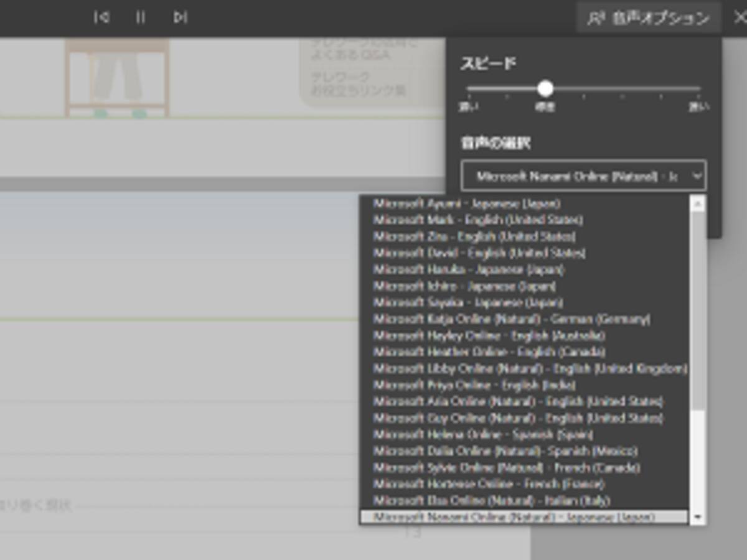Image resolution: width=747 pixels, height=560 pixels.
Task: Close the read aloud toolbar
Action: click(x=740, y=17)
